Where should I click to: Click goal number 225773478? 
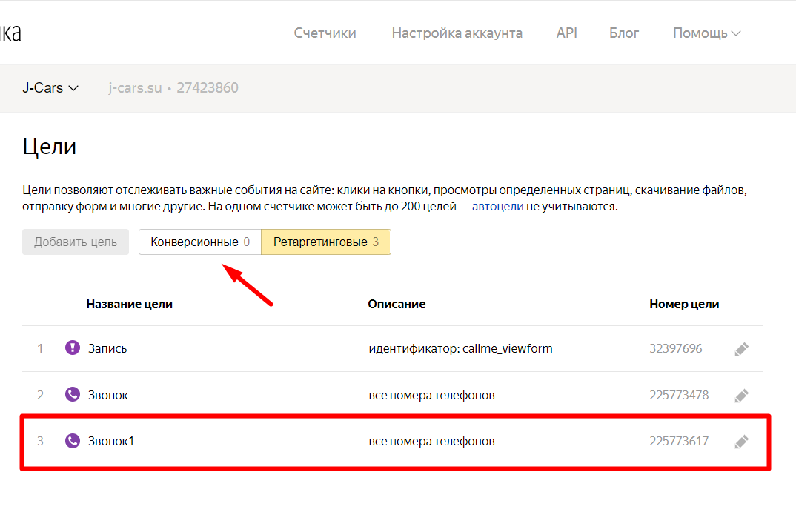click(x=679, y=396)
